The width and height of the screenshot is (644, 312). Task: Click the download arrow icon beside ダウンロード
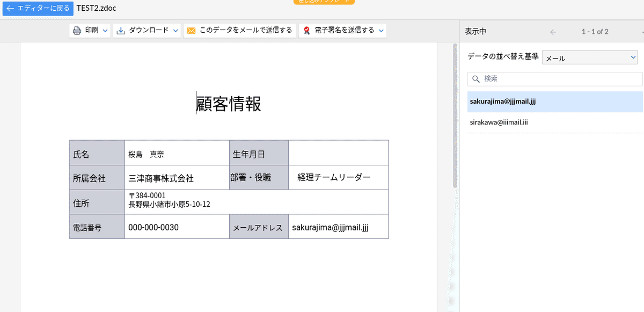120,31
